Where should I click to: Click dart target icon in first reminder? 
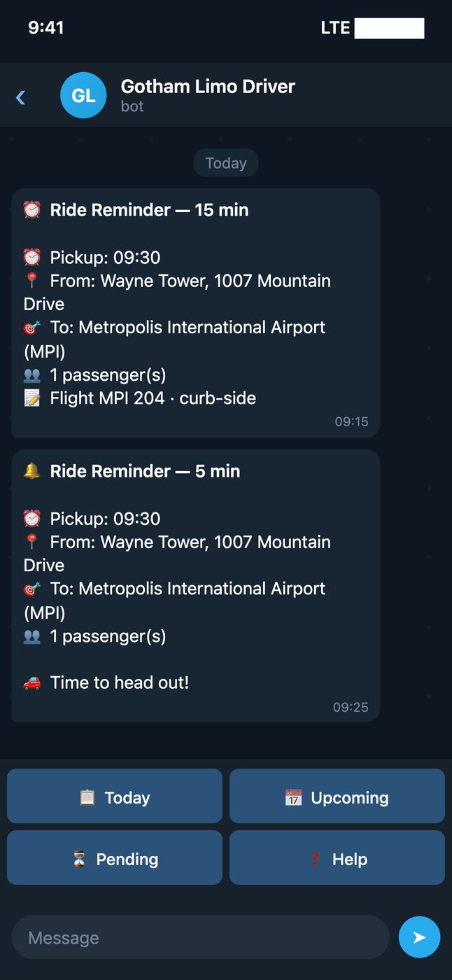coord(31,328)
